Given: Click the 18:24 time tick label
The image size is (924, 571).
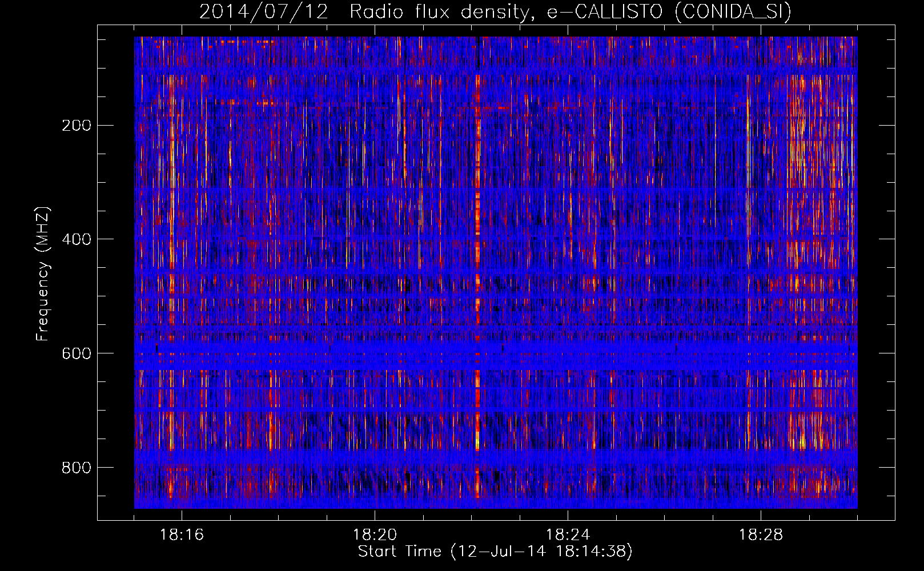Looking at the screenshot, I should pos(568,534).
